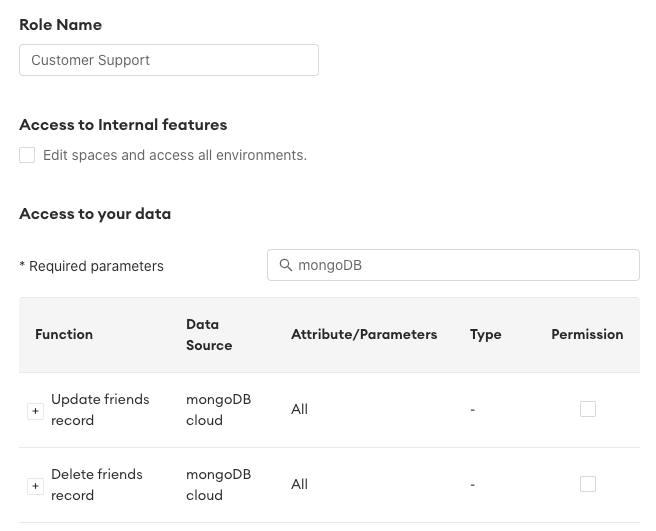Screen dimensions: 656x531
Task: Click mongoDB cloud in Update friends row
Action: coord(218,410)
